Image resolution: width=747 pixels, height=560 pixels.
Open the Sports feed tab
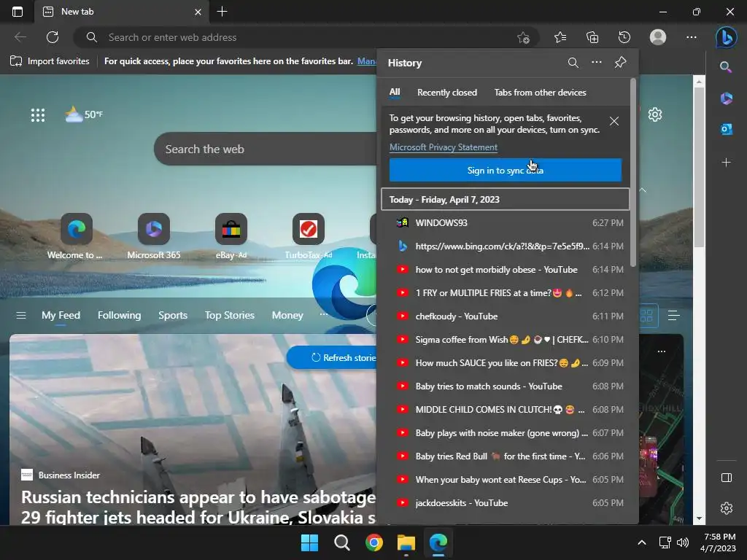172,315
